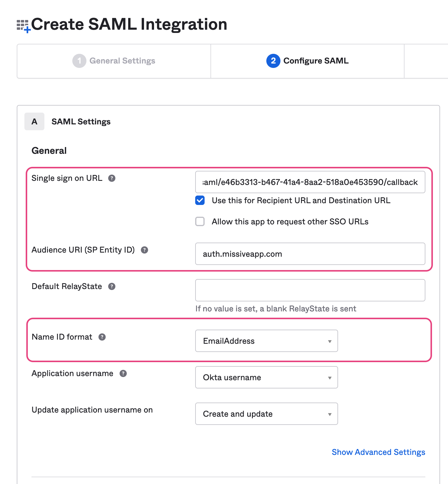Click the Single sign on URL field
The width and height of the screenshot is (448, 484).
(x=310, y=182)
